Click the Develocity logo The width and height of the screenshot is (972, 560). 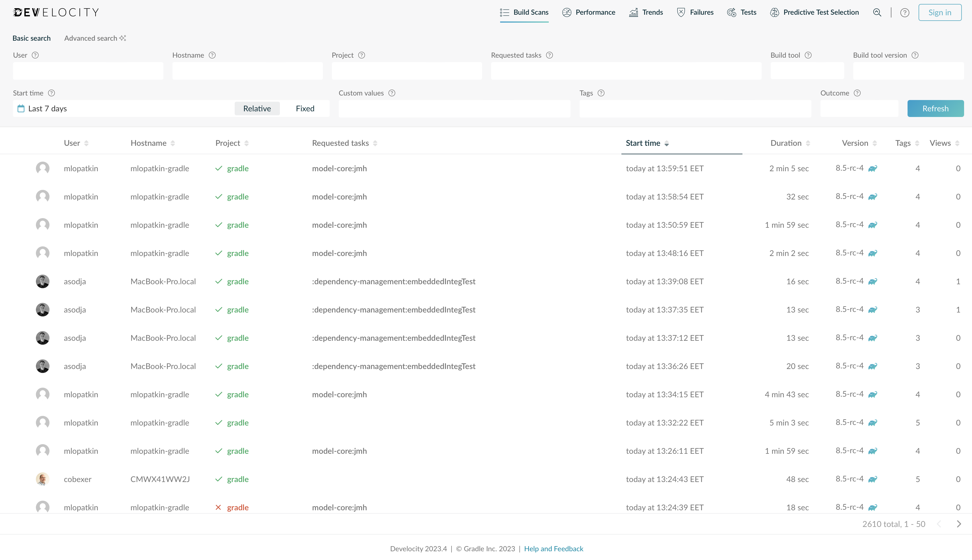(x=56, y=12)
